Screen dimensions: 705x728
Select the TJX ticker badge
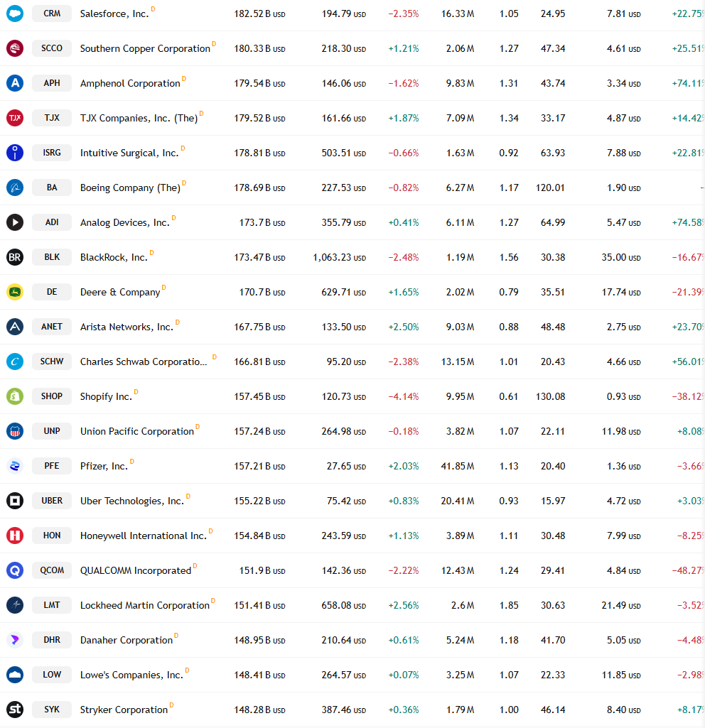click(x=52, y=118)
